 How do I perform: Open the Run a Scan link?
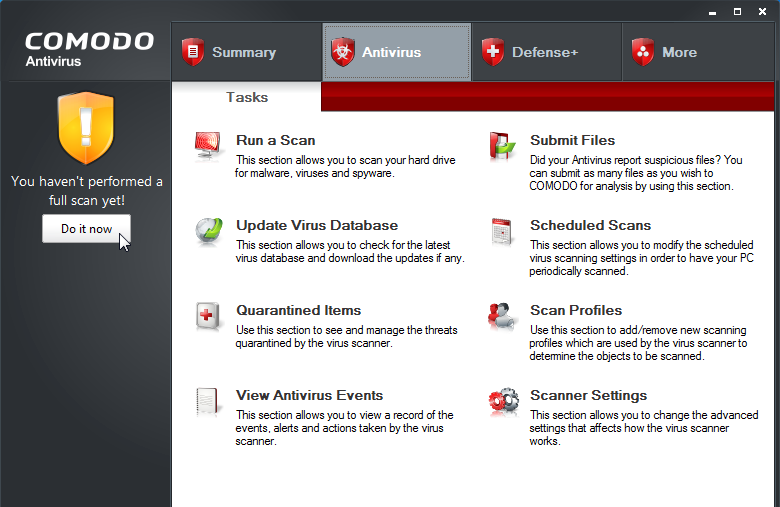[x=276, y=140]
